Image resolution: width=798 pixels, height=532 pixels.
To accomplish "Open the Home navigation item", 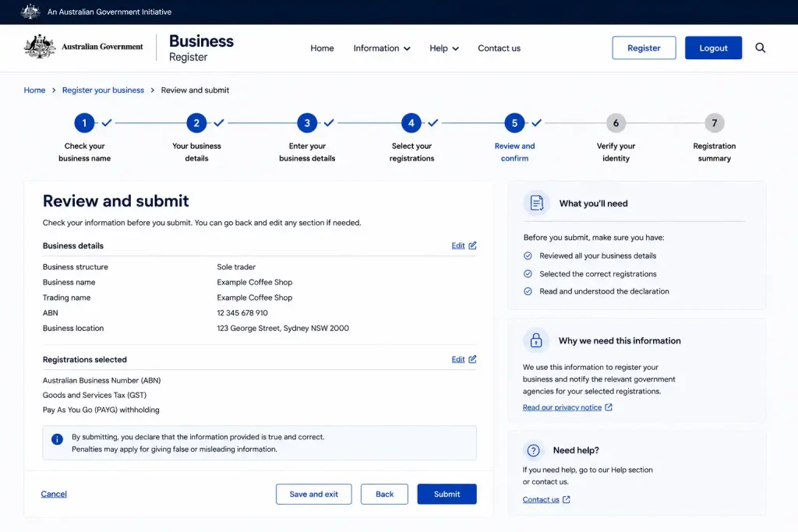I will coord(322,48).
